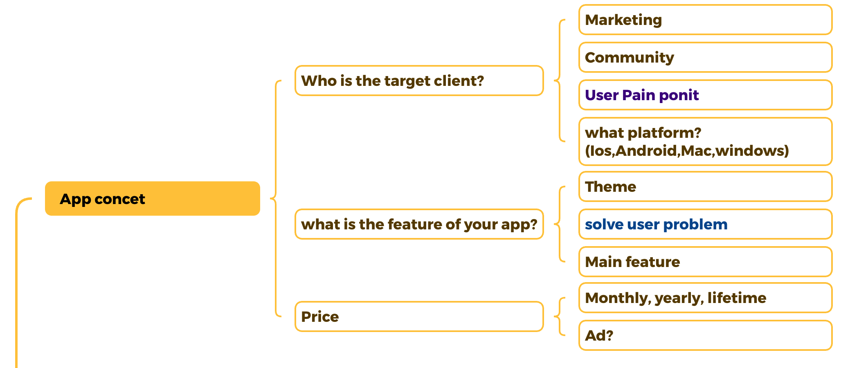The width and height of the screenshot is (868, 368).
Task: Select the 'Ad?' node
Action: click(x=705, y=336)
